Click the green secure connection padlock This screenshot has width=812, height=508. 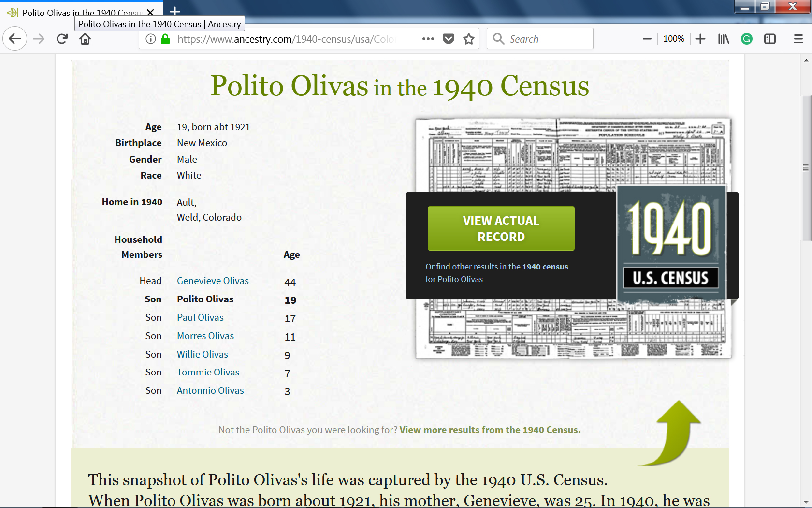[165, 39]
